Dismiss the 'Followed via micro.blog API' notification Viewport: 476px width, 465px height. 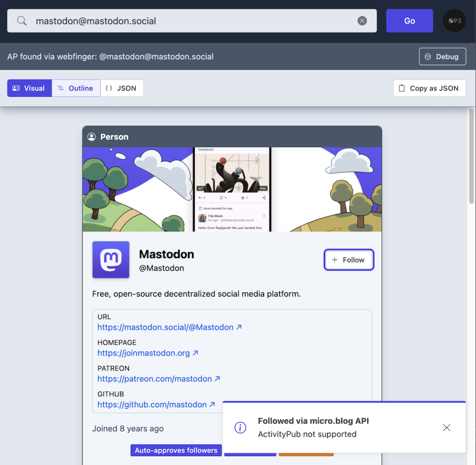click(446, 427)
